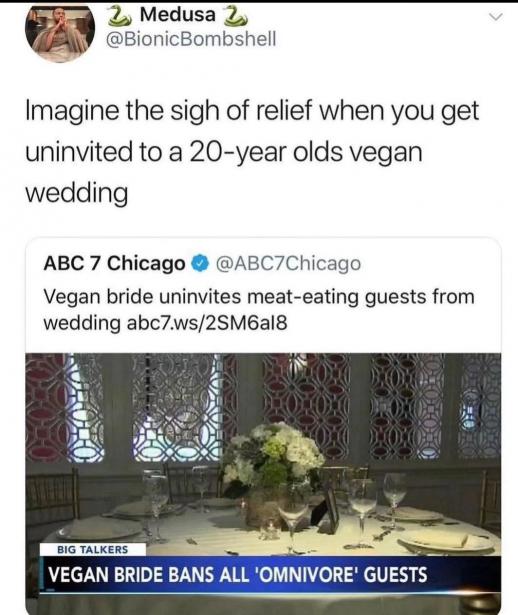Click the word wedding in tweet
This screenshot has height=615, width=518.
(77, 193)
